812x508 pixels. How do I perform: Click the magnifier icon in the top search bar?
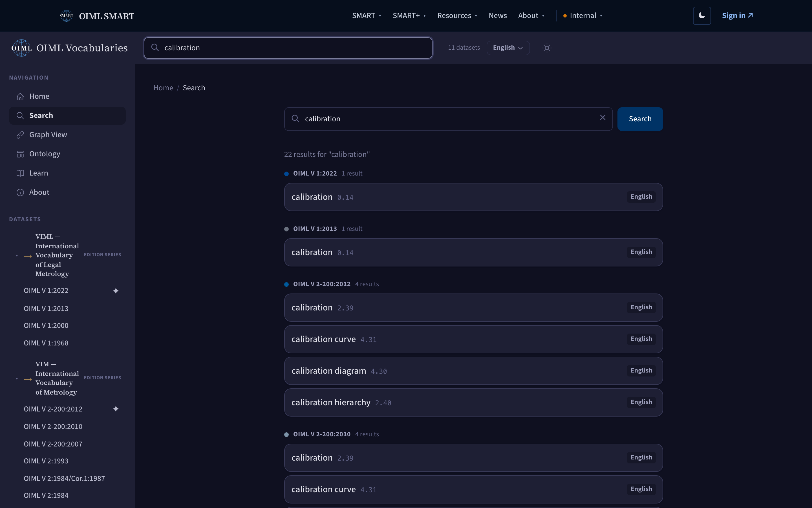(155, 48)
